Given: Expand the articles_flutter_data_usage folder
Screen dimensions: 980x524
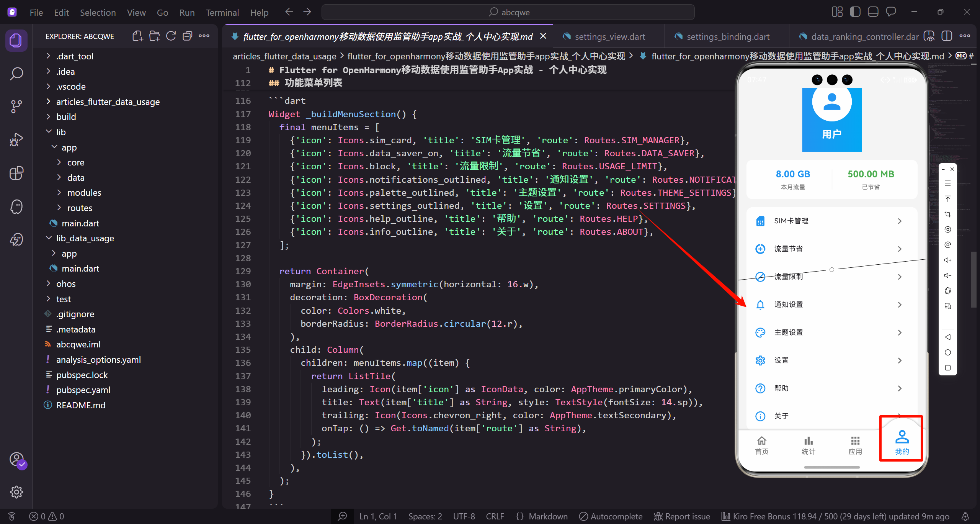Looking at the screenshot, I should pyautogui.click(x=108, y=102).
